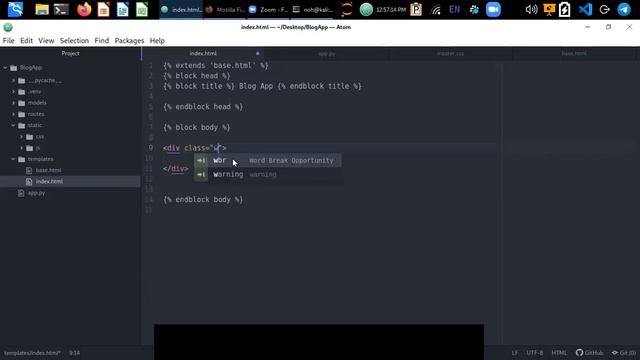Collapse the templates folder
The height and width of the screenshot is (360, 640).
pyautogui.click(x=13, y=159)
